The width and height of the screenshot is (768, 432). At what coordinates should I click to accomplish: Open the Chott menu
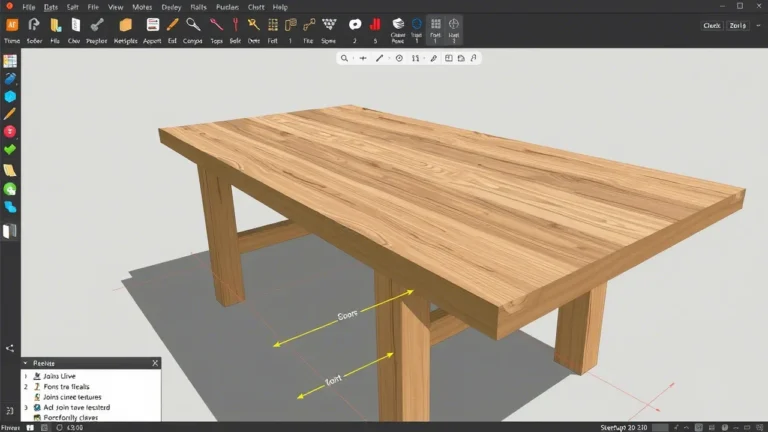point(256,7)
